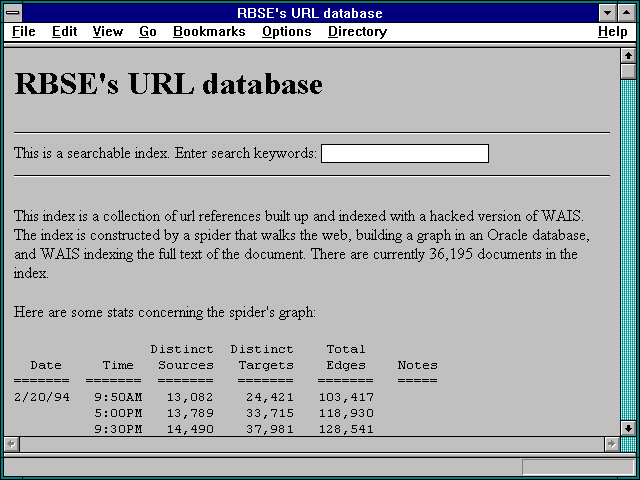Open the Go menu
The image size is (640, 480).
[148, 32]
